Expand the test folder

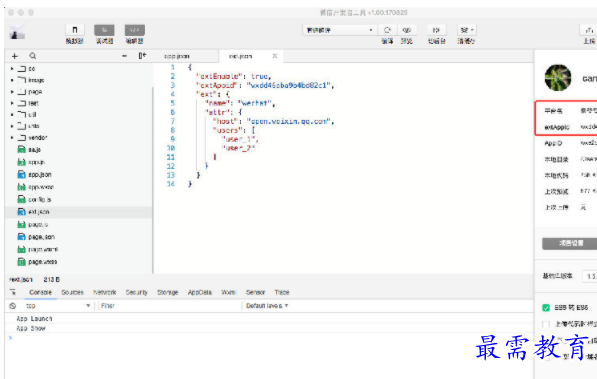pos(12,103)
